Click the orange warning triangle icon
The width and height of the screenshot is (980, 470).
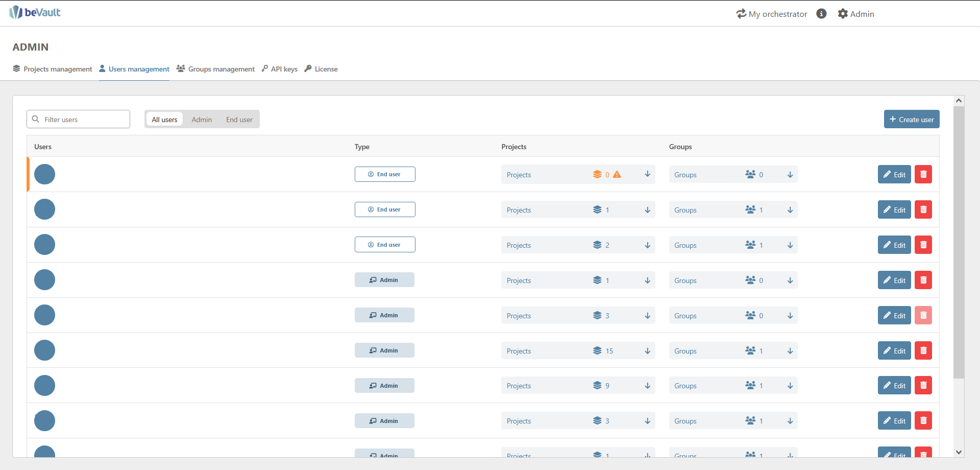[617, 174]
